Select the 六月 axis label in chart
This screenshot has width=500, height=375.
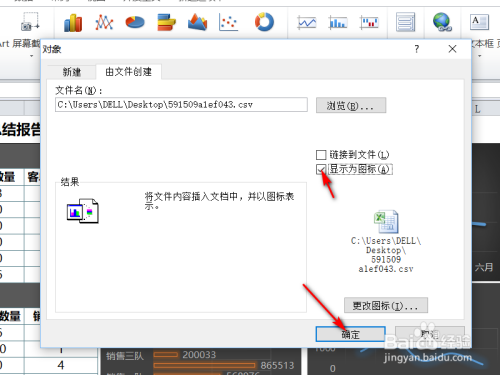pyautogui.click(x=484, y=267)
